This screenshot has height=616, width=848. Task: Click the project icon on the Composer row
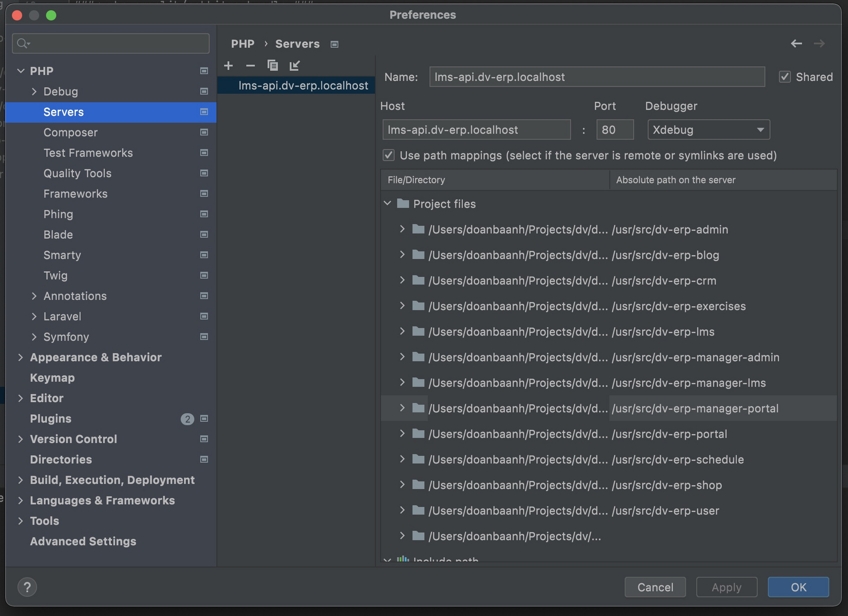204,132
